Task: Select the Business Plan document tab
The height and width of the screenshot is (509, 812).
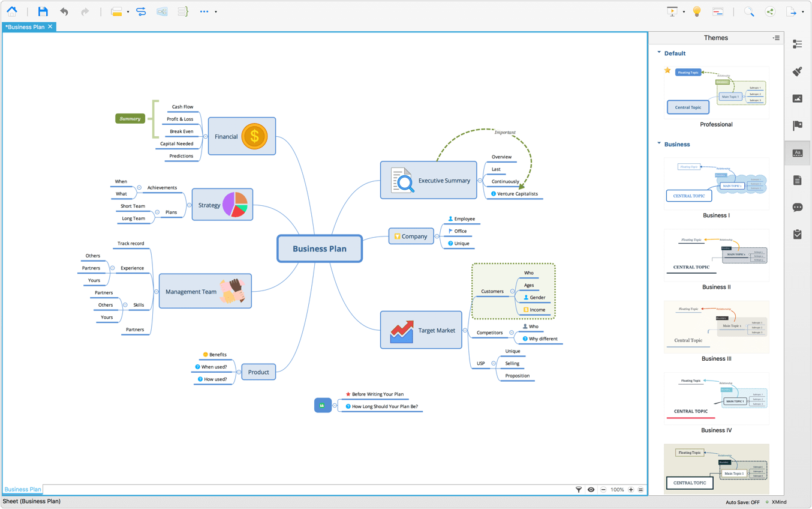Action: (25, 27)
